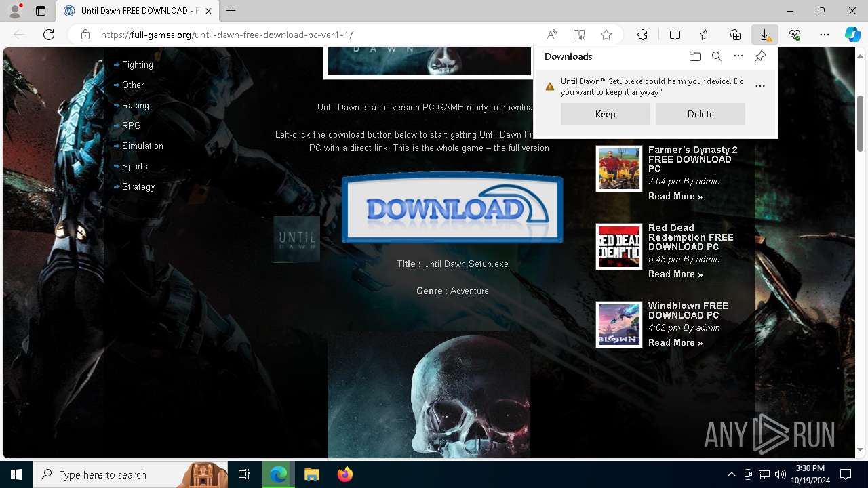This screenshot has width=868, height=488.
Task: Open more options in Downloads header
Action: click(738, 56)
